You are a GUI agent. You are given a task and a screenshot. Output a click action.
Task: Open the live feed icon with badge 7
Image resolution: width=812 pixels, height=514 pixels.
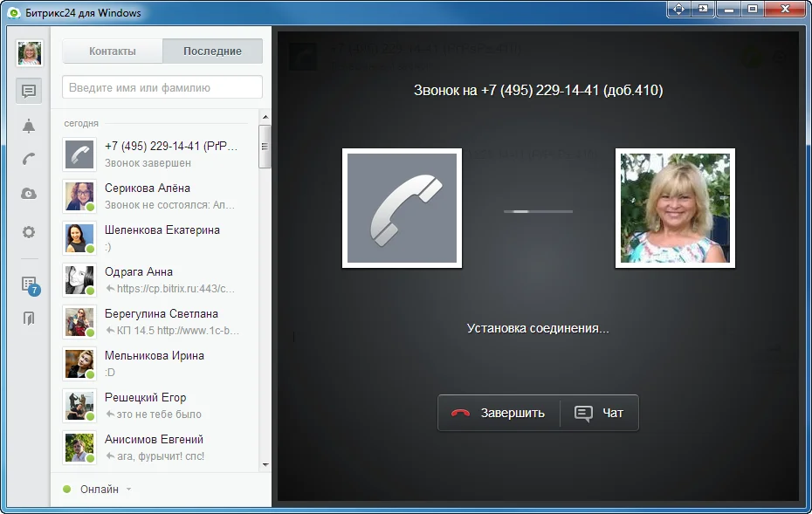[29, 284]
